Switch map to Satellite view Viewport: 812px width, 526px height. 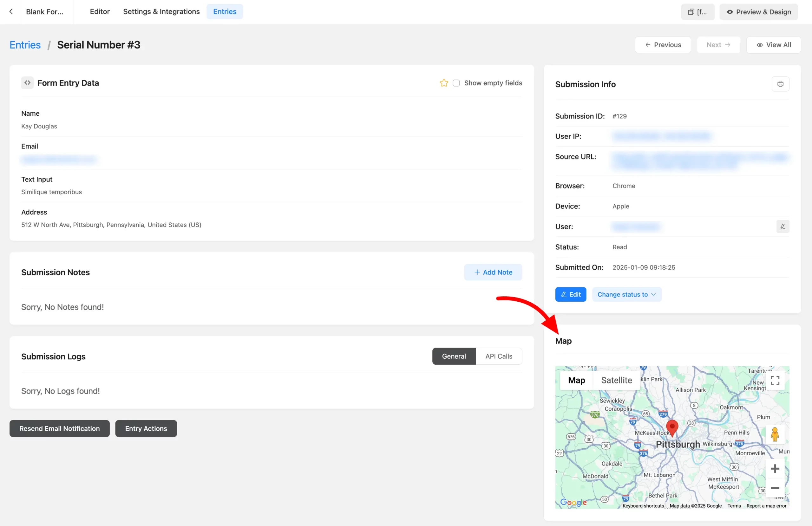[616, 380]
